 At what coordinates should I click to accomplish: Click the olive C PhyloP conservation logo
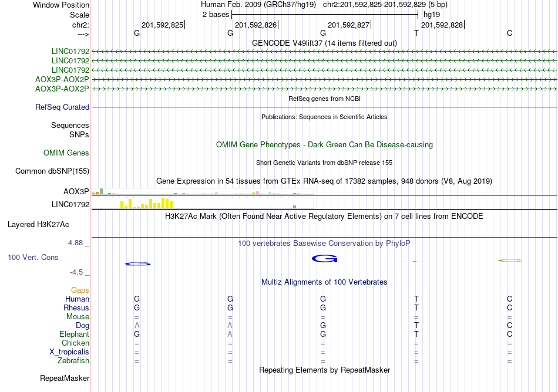510,261
